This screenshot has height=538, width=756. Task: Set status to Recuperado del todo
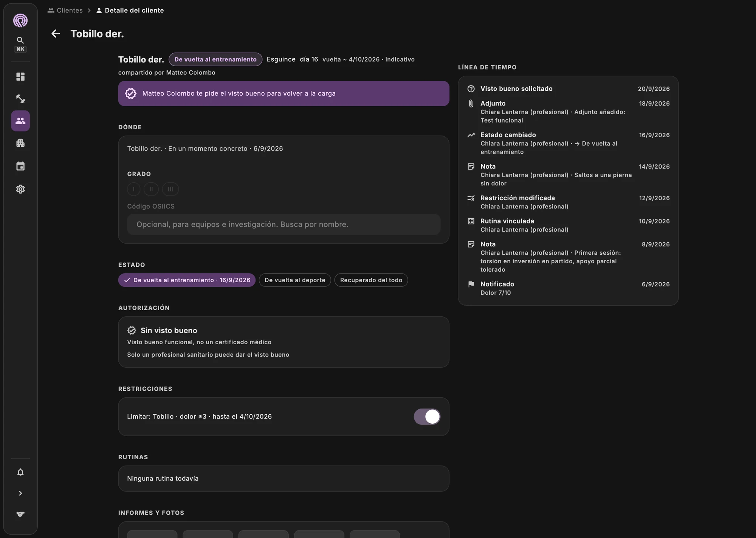point(371,280)
